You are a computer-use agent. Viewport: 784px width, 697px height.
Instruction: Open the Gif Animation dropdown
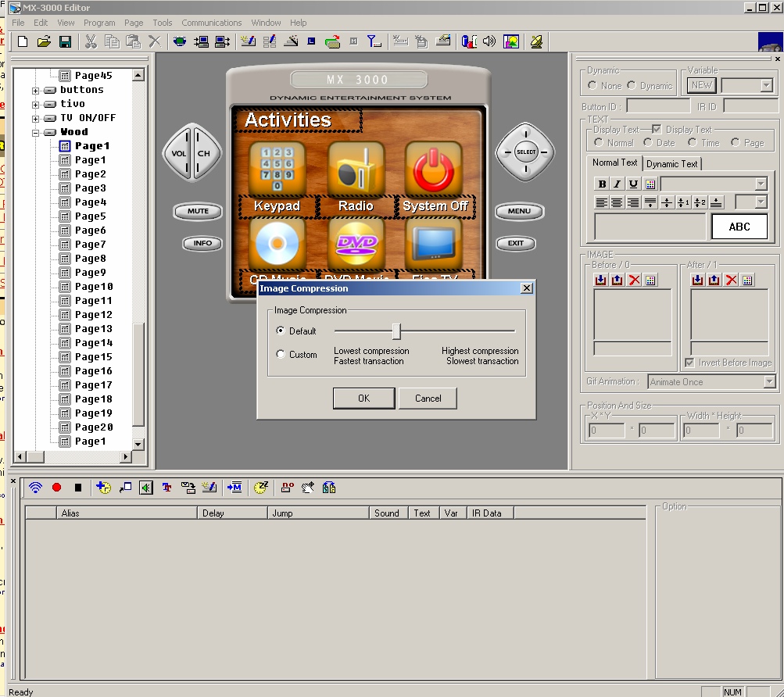(769, 382)
